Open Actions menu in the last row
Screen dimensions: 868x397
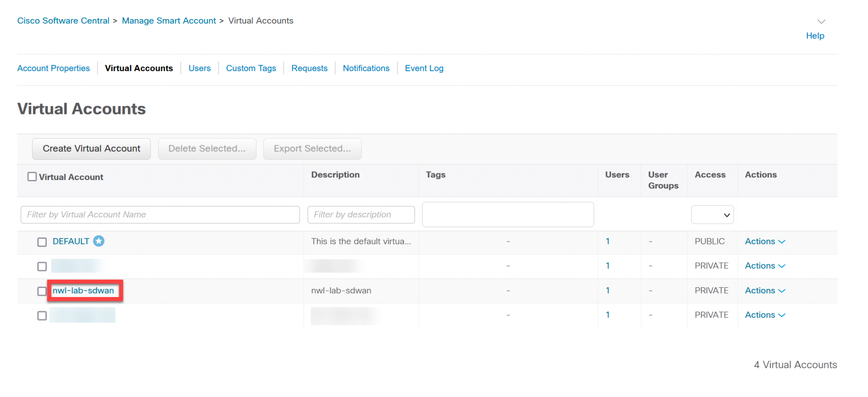point(765,315)
